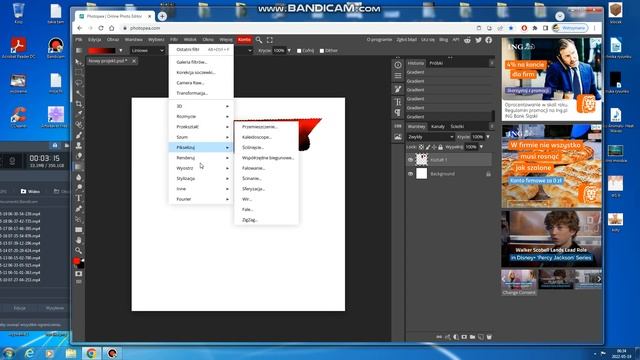The width and height of the screenshot is (640, 360).
Task: Open the O programie link
Action: [379, 40]
